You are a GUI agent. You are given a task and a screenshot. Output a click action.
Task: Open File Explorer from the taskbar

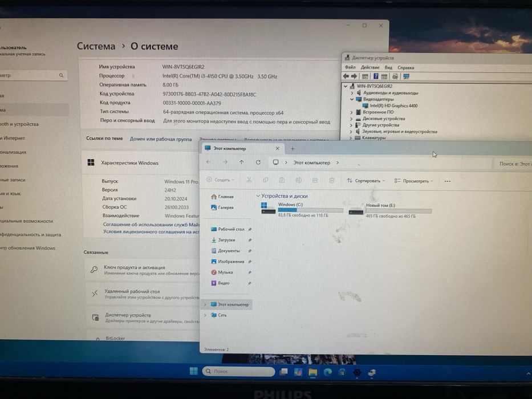(x=313, y=373)
